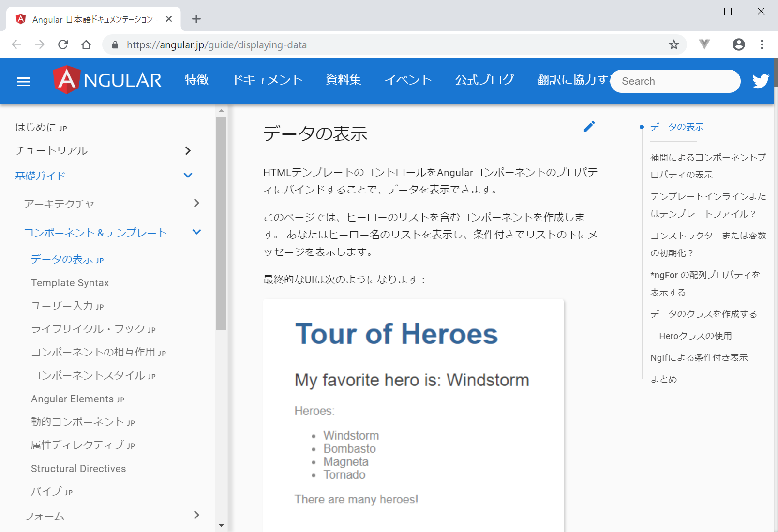
Task: Open 動的コンポーネント in the sidebar
Action: [x=83, y=422]
